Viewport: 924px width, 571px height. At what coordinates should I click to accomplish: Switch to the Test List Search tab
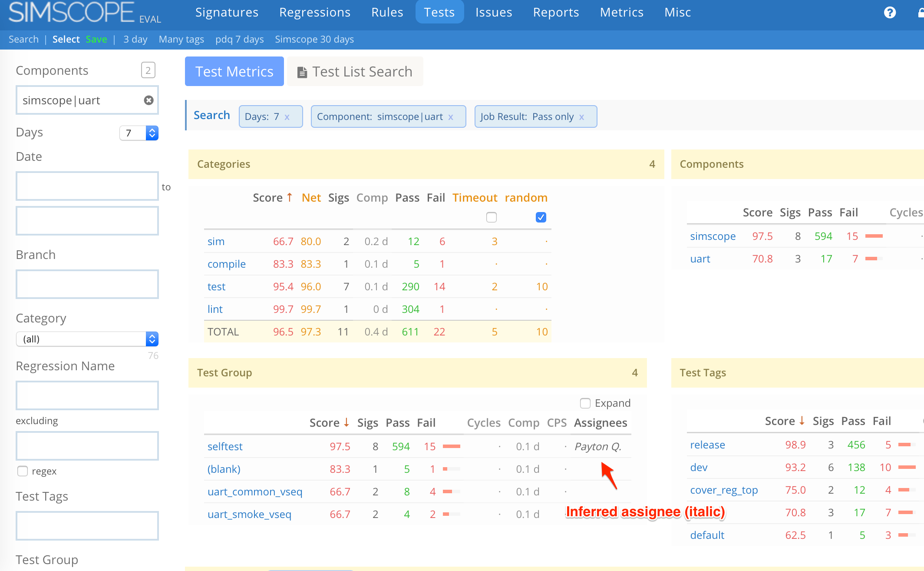pos(355,71)
